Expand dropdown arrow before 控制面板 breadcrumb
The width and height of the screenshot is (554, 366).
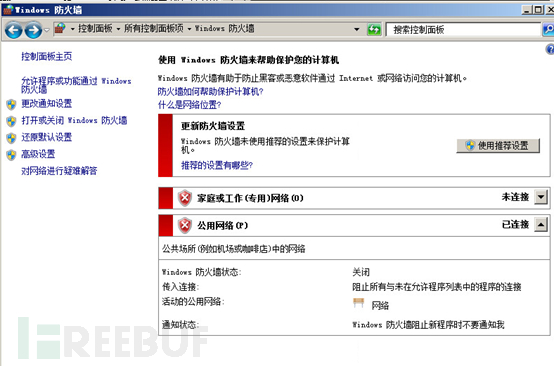[x=72, y=29]
